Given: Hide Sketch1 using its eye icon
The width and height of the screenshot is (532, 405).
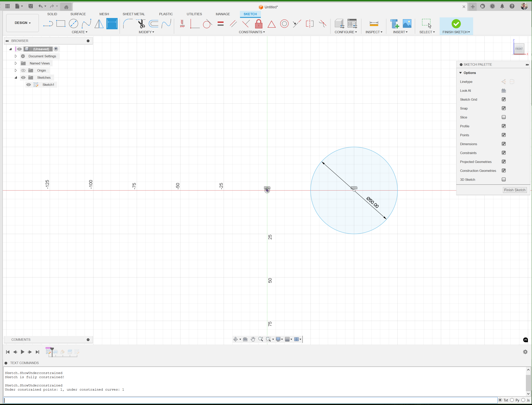Looking at the screenshot, I should 28,85.
